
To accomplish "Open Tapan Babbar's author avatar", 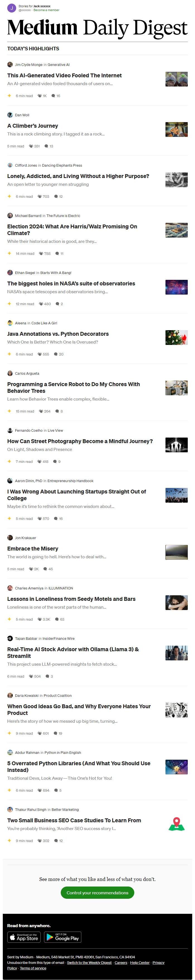I will [x=10, y=638].
